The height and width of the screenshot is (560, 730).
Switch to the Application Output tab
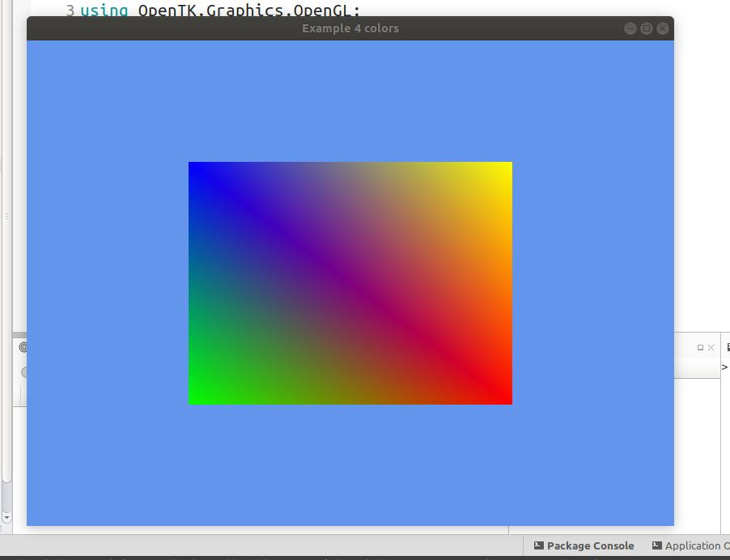pyautogui.click(x=696, y=546)
